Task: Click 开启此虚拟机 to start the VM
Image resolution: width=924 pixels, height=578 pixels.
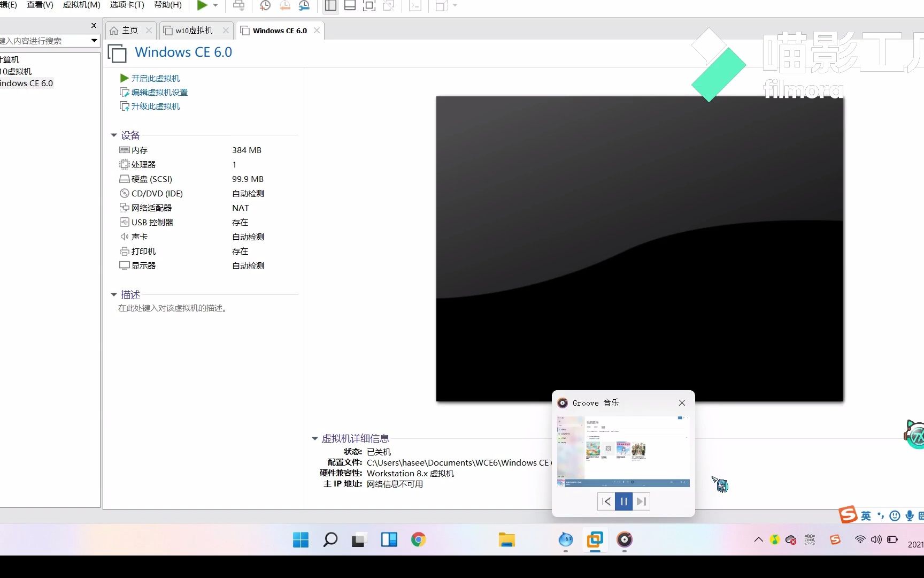Action: [x=156, y=78]
